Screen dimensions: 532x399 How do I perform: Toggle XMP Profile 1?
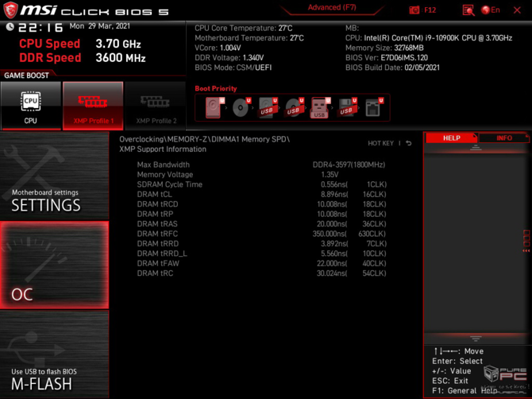tap(93, 106)
